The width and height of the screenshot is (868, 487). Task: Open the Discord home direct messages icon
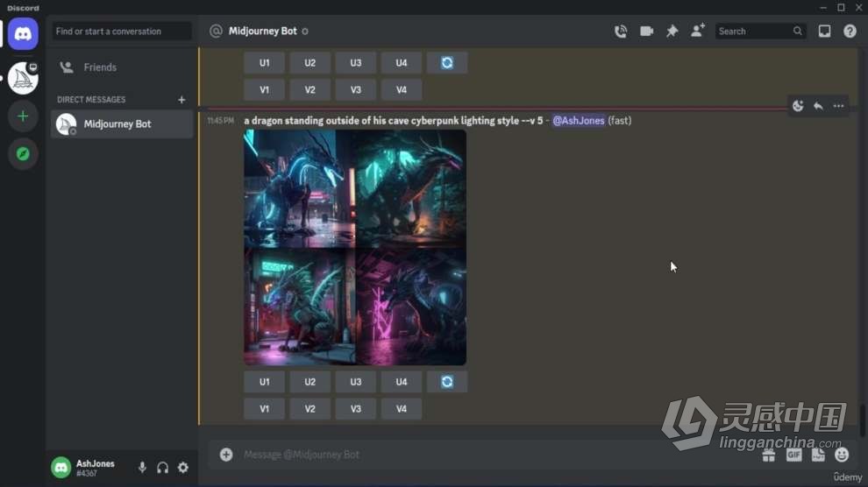[23, 33]
